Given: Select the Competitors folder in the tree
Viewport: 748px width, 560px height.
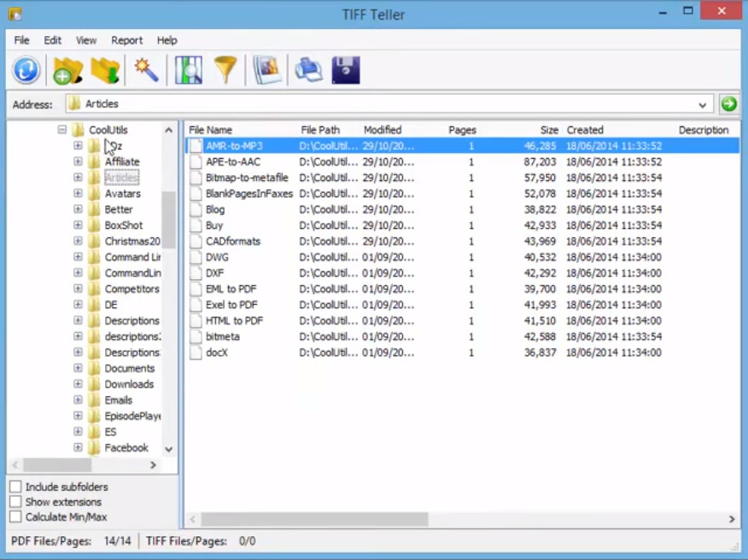Looking at the screenshot, I should [x=131, y=289].
